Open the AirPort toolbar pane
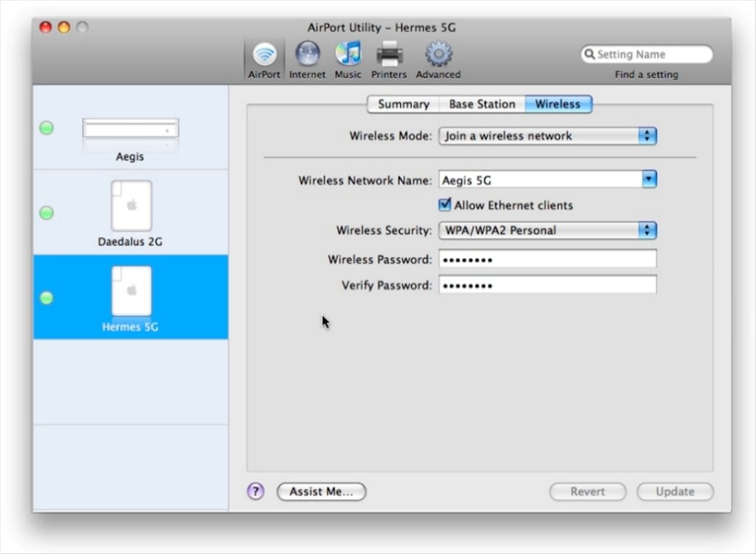756x554 pixels. (x=265, y=60)
